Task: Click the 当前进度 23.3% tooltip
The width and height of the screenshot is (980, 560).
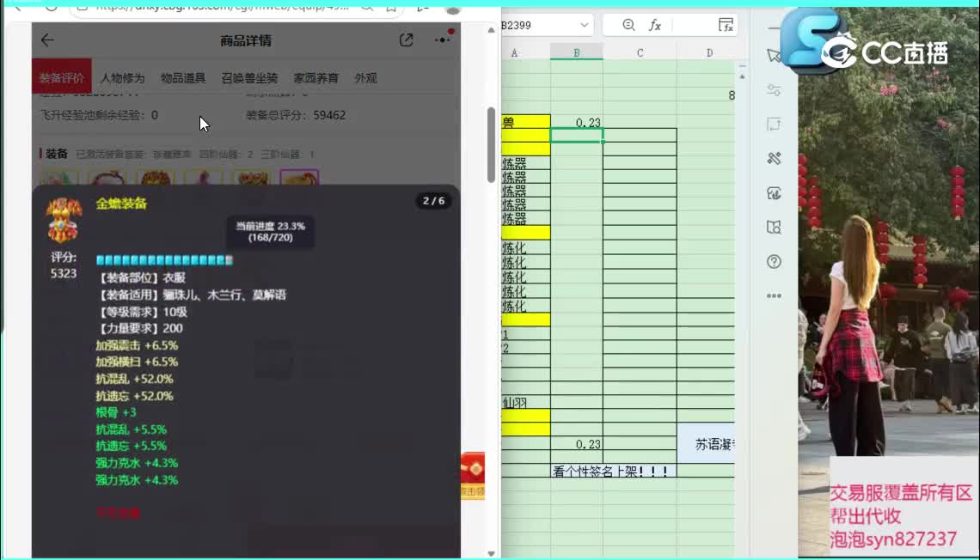Action: tap(270, 232)
